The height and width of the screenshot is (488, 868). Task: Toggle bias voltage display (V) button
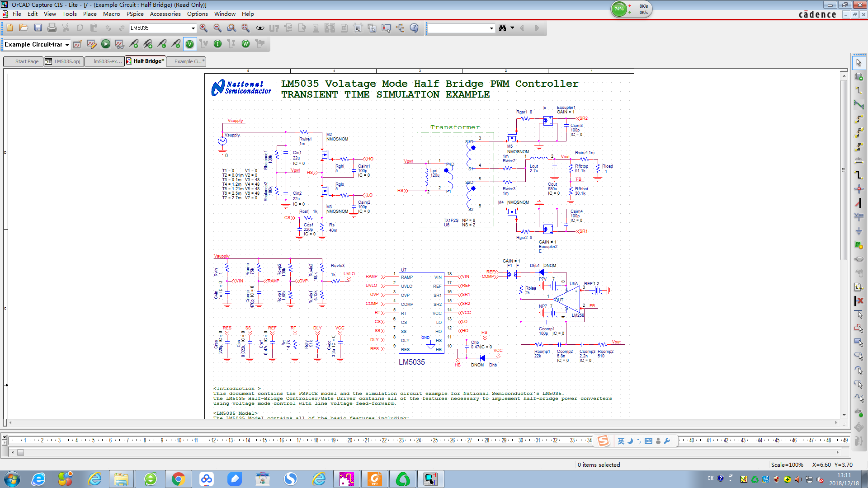pos(190,44)
